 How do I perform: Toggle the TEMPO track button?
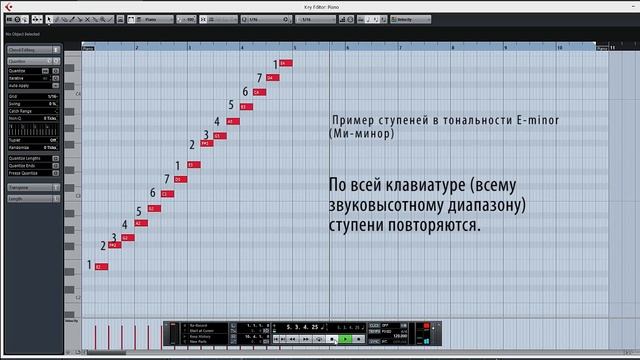tap(374, 332)
